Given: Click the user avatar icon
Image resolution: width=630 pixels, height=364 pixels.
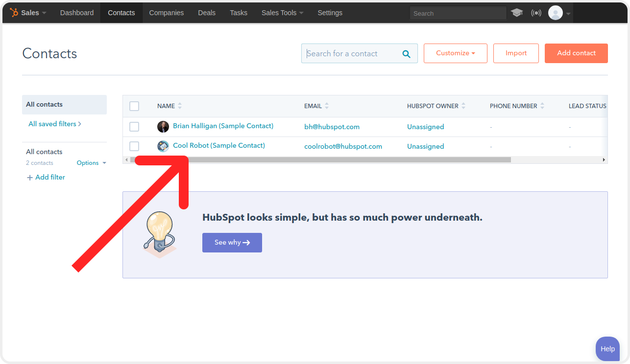Looking at the screenshot, I should pyautogui.click(x=556, y=13).
